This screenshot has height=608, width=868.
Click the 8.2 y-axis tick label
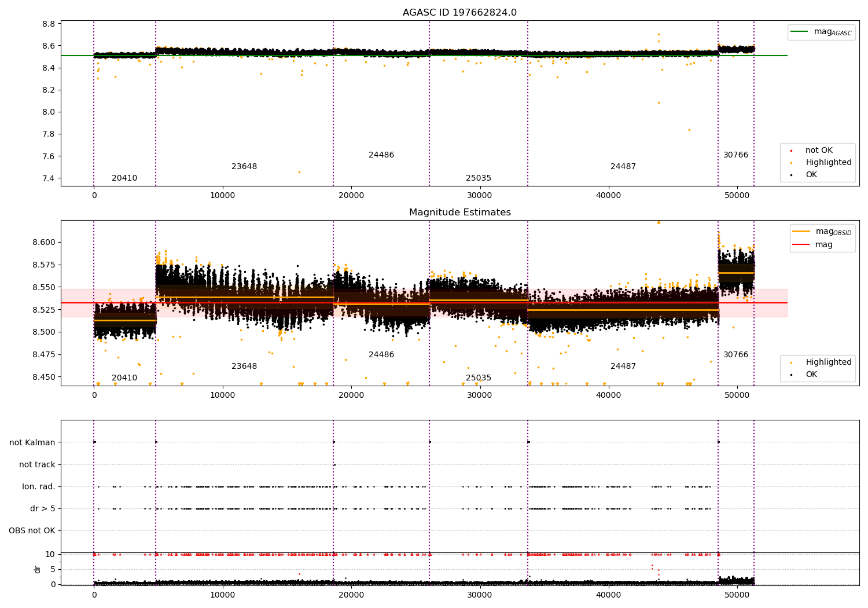(49, 90)
